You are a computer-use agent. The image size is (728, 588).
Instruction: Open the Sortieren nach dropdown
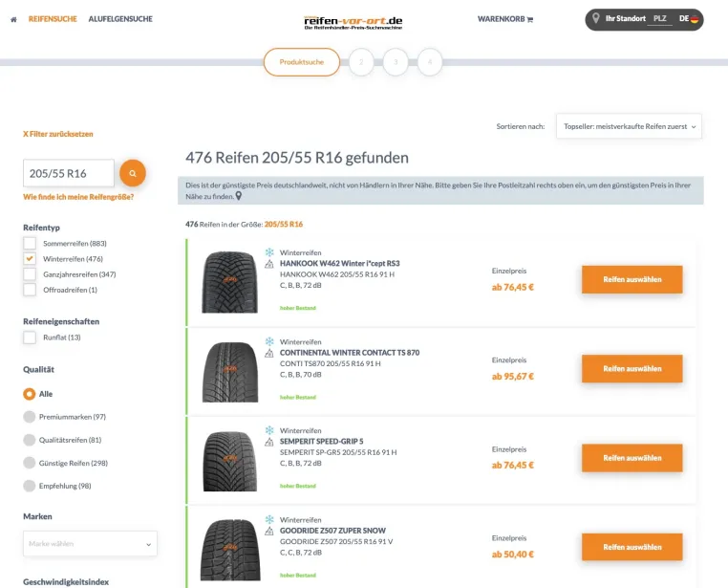(629, 126)
